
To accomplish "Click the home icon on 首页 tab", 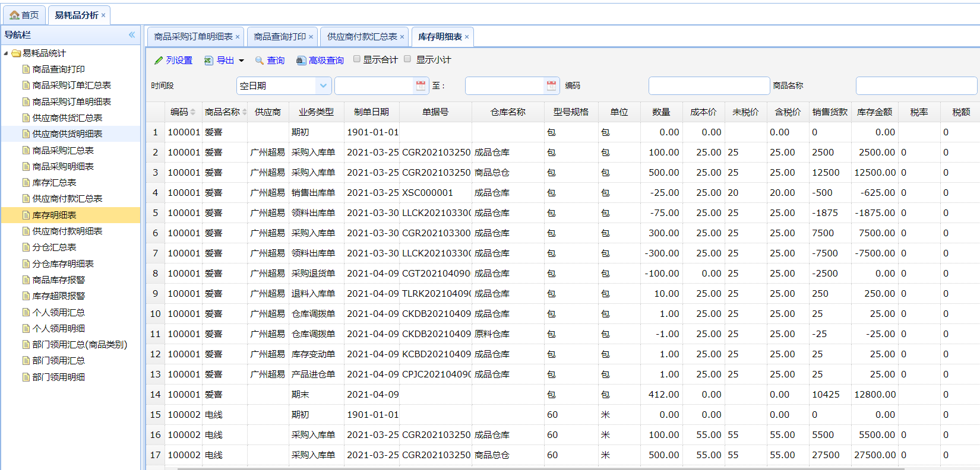I will [14, 15].
